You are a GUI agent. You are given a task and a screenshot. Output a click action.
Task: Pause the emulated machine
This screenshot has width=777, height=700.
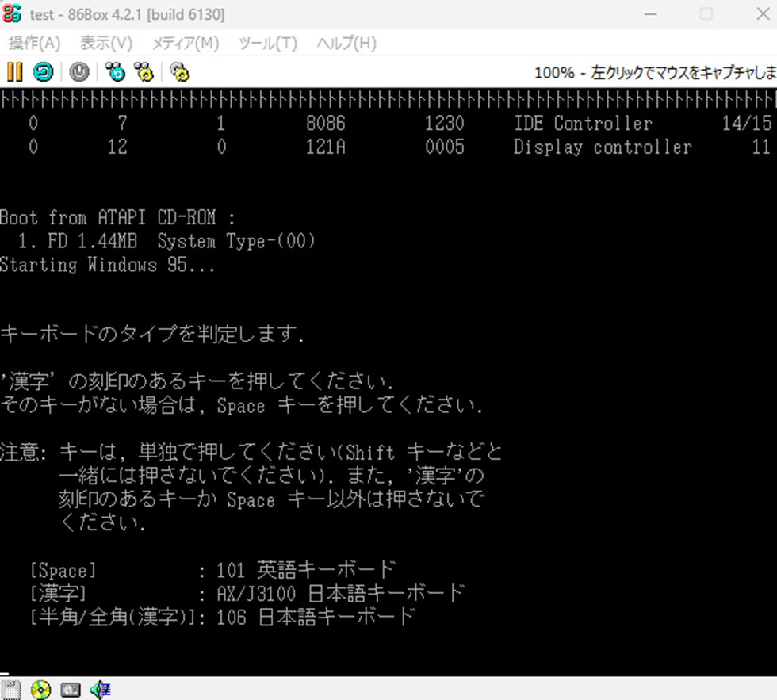click(13, 72)
